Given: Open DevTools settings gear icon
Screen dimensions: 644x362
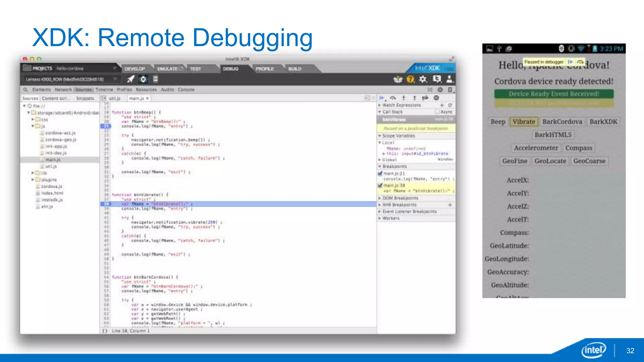Looking at the screenshot, I should click(440, 90).
